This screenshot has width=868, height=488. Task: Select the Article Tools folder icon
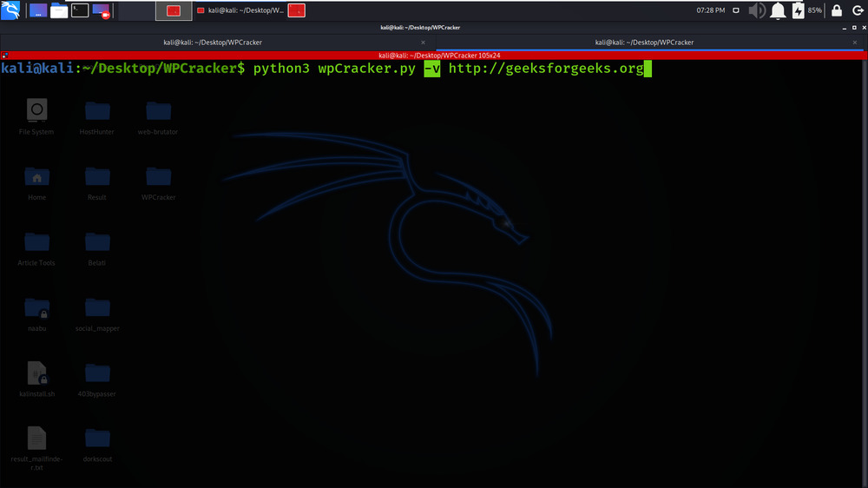tap(36, 248)
